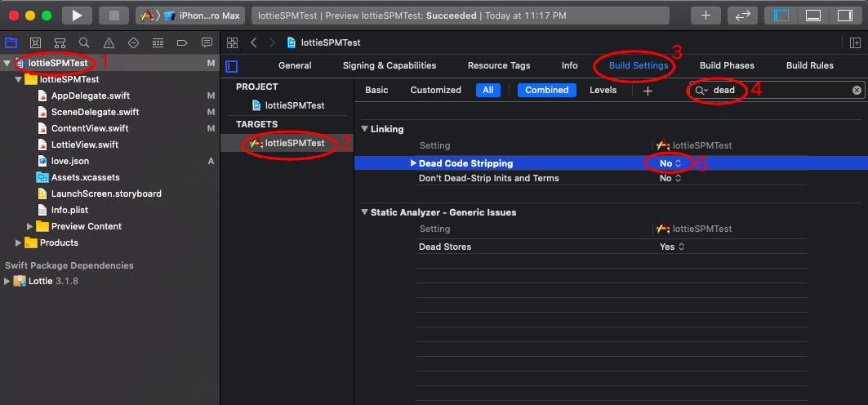
Task: Open the code review arrows button
Action: click(742, 16)
